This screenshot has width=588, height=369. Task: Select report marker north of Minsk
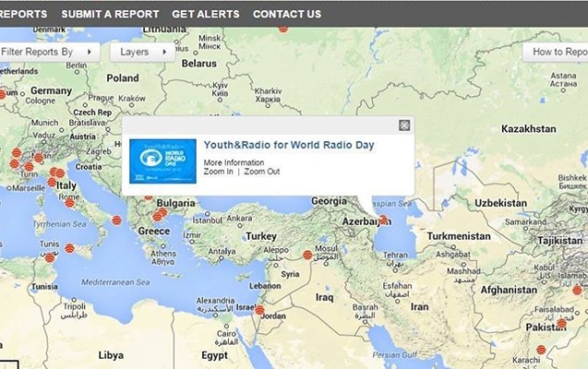(x=283, y=29)
